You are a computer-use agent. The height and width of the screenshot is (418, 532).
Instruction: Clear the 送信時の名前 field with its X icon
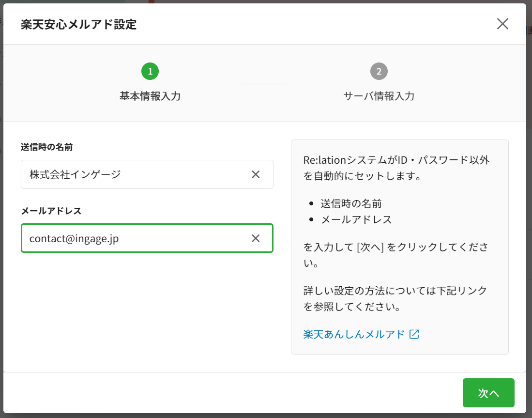256,174
